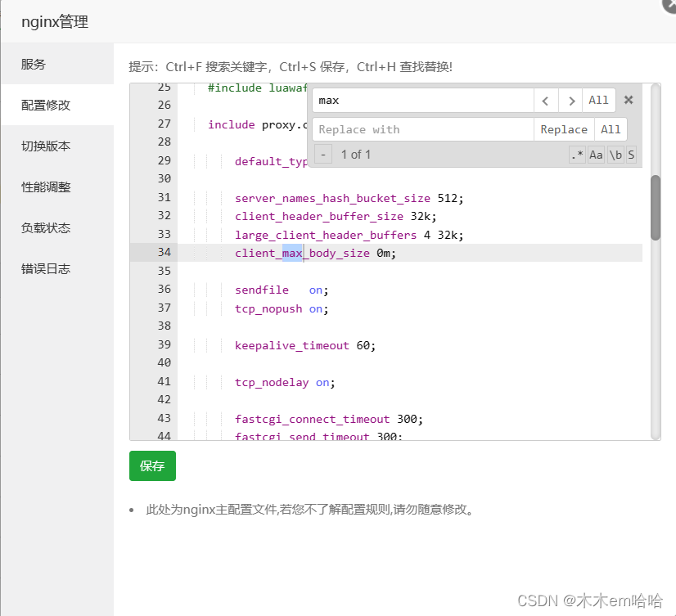The height and width of the screenshot is (616, 676).
Task: Click the search field containing 'max'
Action: [422, 101]
